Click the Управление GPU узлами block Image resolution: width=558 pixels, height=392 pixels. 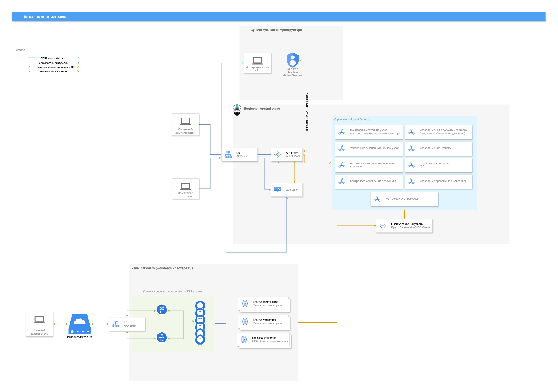point(438,148)
